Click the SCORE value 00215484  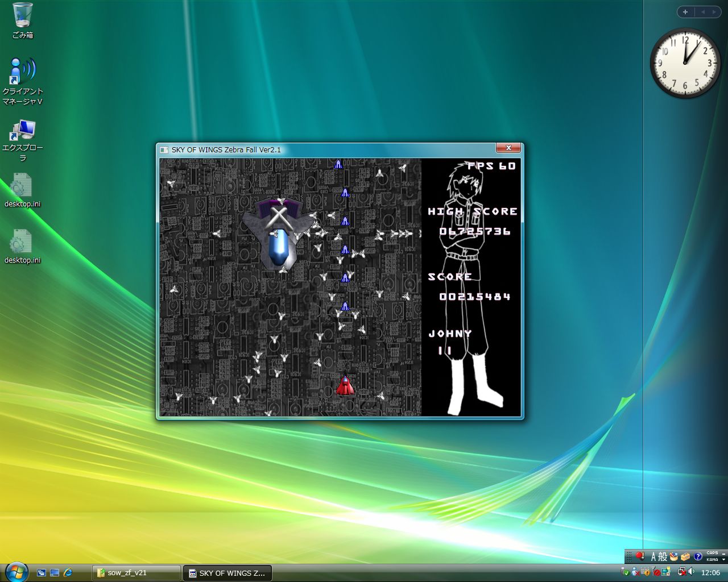[x=475, y=297]
